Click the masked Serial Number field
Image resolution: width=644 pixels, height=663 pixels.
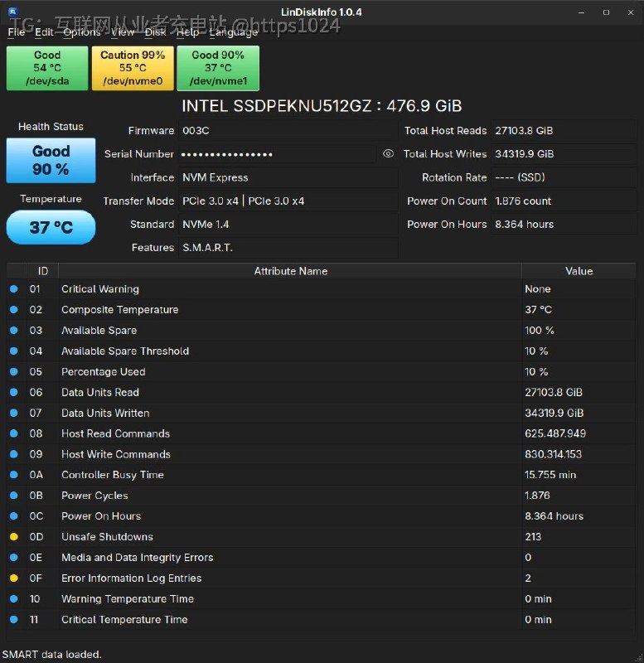coord(277,154)
